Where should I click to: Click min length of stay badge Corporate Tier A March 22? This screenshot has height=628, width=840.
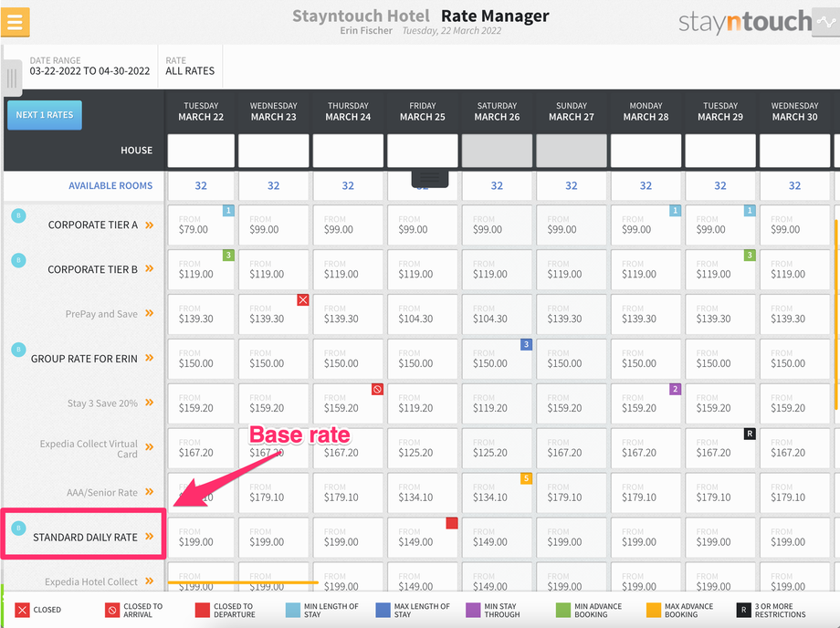pyautogui.click(x=229, y=211)
